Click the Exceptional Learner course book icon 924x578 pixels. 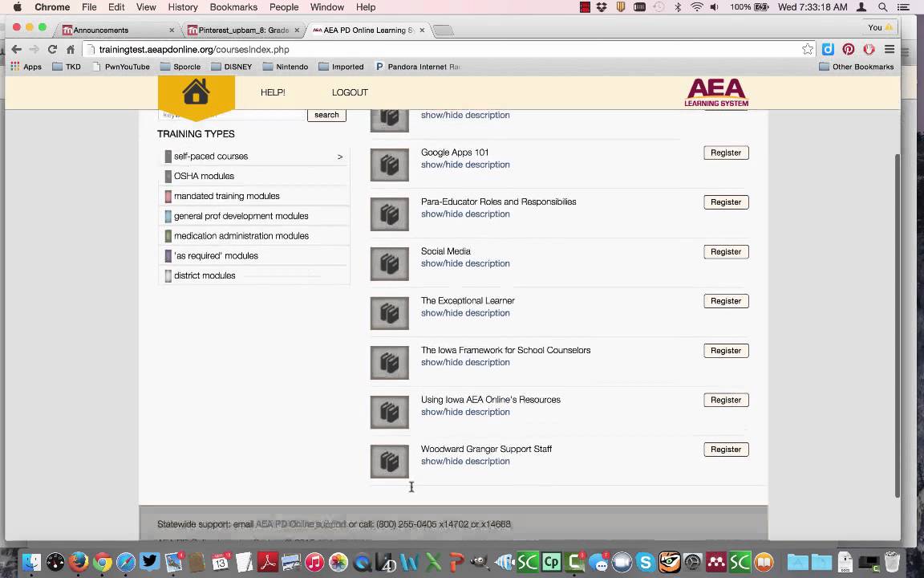[390, 313]
